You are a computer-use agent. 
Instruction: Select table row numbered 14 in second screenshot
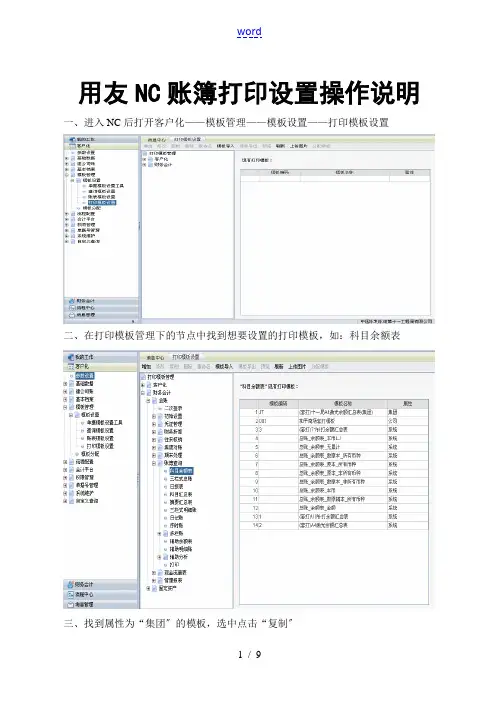[334, 525]
